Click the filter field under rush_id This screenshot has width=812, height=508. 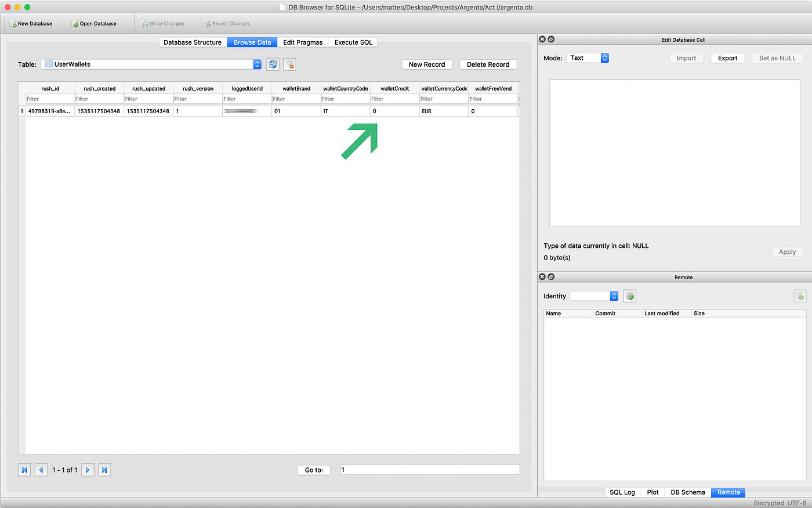coord(50,99)
